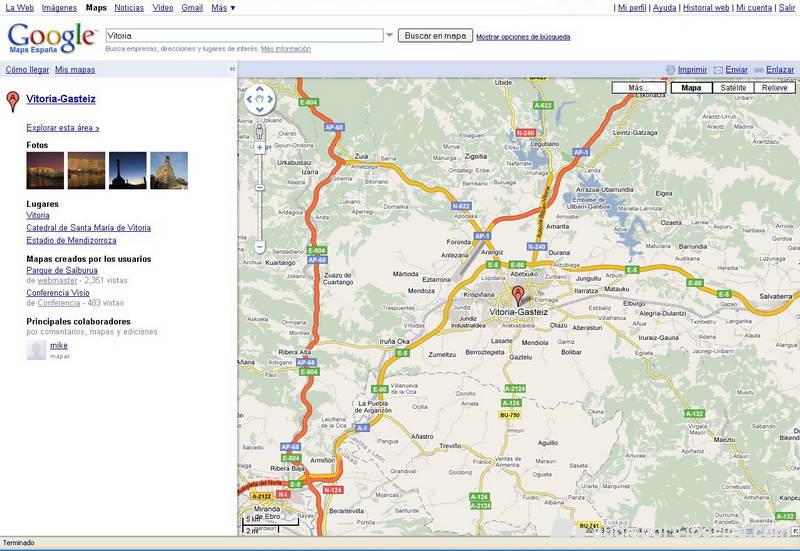Open Catedral de Santa María de Vitoria
800x551 pixels.
point(89,228)
